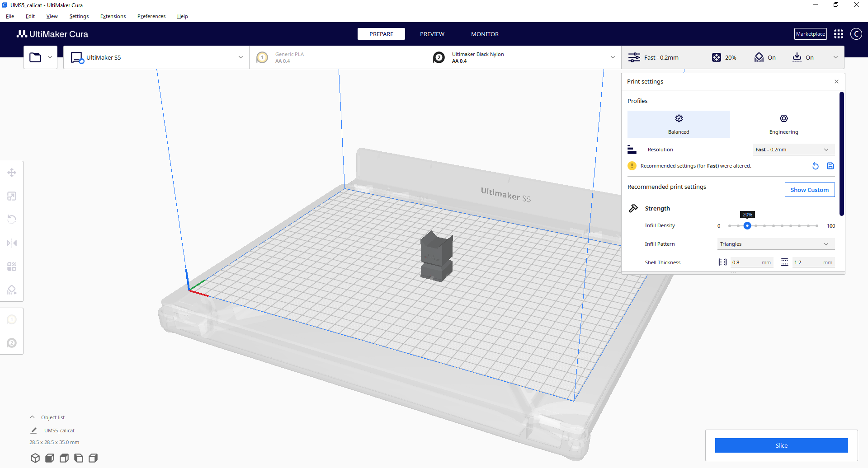Open Per Model Settings tool
This screenshot has width=868, height=468.
point(12,267)
